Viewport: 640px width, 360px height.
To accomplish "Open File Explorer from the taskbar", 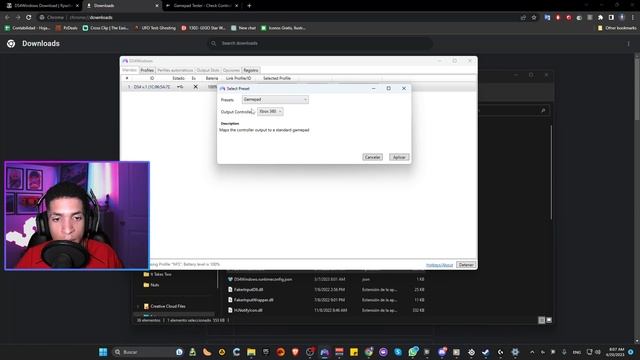I will [x=251, y=352].
